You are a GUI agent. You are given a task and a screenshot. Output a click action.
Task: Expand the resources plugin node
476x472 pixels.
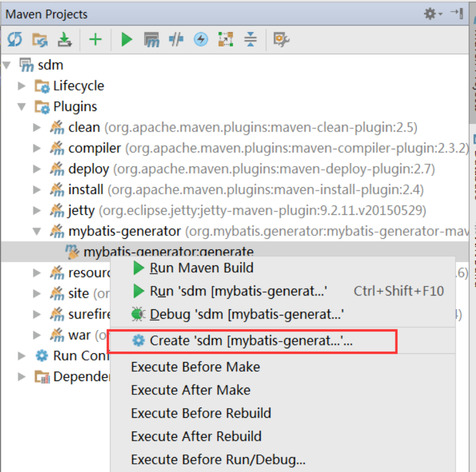(x=37, y=273)
